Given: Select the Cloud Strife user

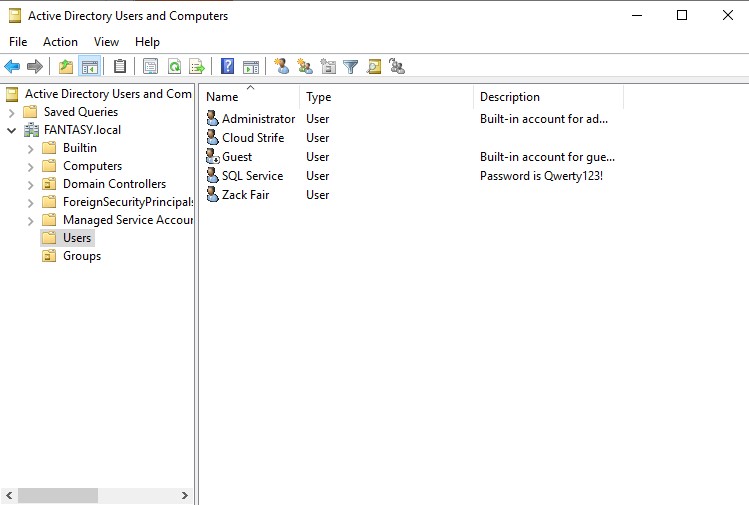Looking at the screenshot, I should click(x=253, y=138).
